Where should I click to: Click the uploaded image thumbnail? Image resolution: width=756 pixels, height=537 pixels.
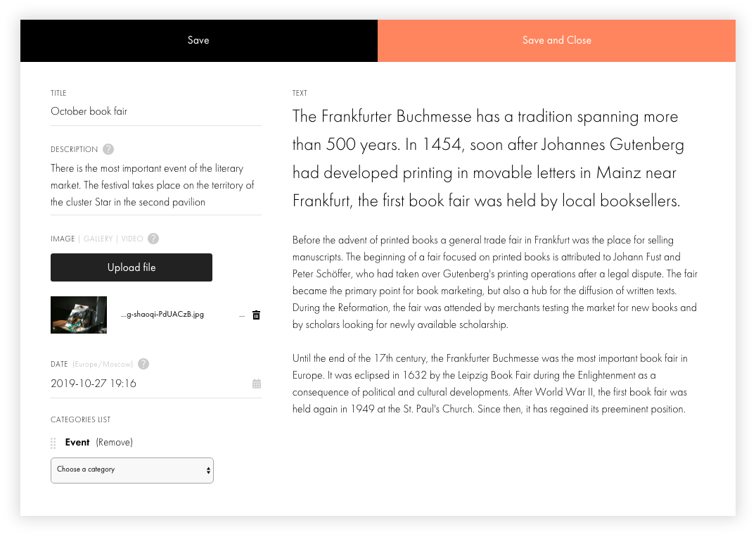coord(79,315)
